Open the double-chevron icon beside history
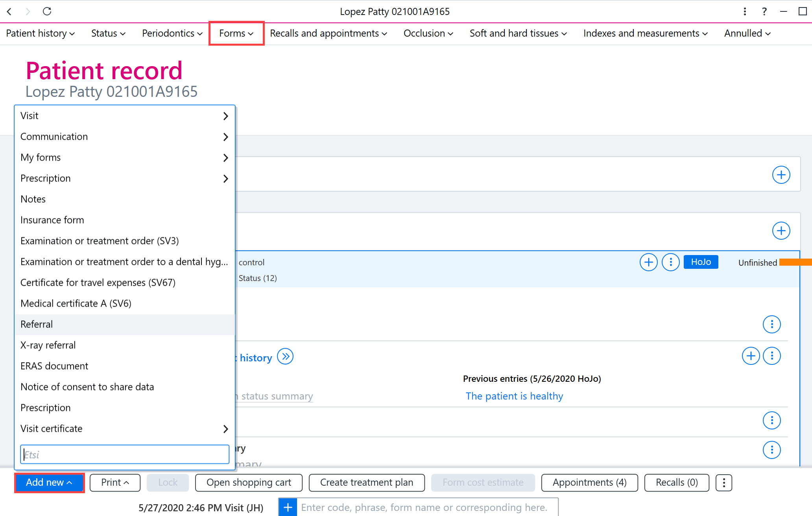The height and width of the screenshot is (516, 812). (x=285, y=357)
